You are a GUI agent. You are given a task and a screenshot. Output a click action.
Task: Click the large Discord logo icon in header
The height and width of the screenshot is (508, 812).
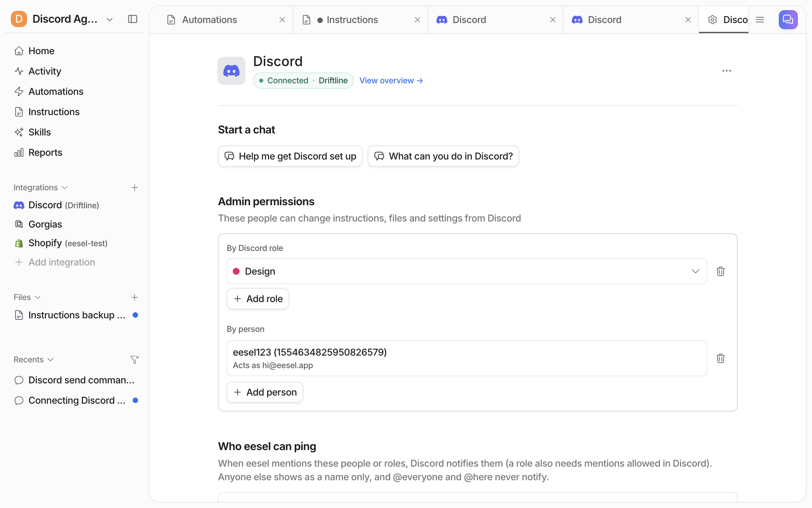231,71
